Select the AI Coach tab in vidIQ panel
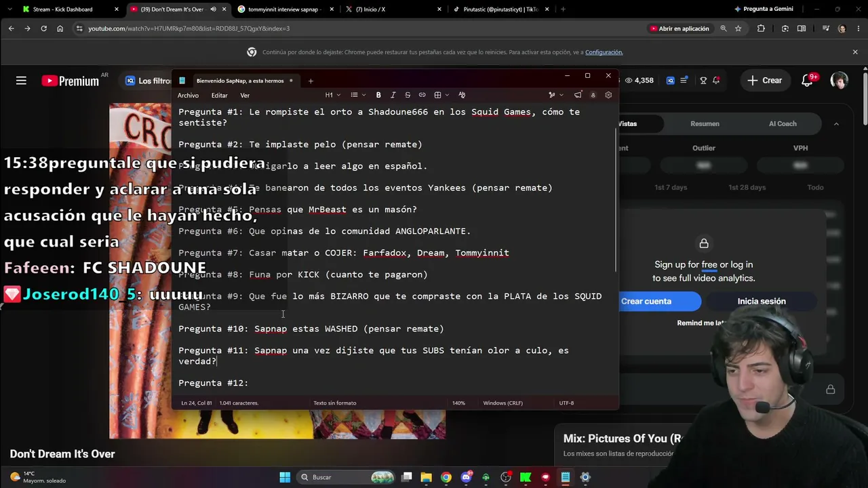 [x=783, y=124]
